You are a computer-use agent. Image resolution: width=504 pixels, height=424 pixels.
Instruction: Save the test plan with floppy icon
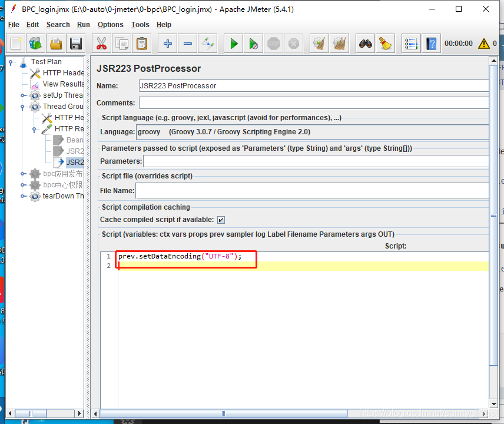[x=76, y=44]
